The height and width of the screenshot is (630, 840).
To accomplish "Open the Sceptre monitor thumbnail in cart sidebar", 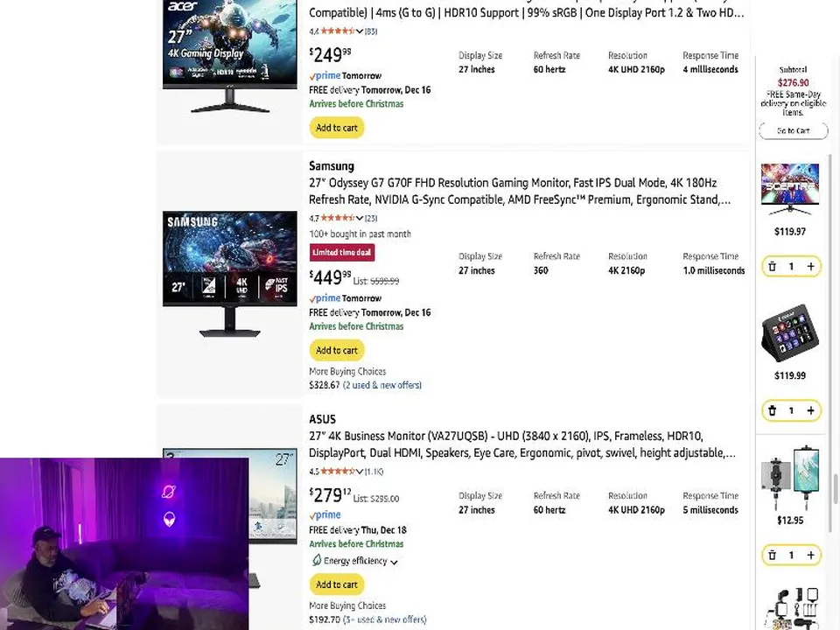I will tap(790, 188).
